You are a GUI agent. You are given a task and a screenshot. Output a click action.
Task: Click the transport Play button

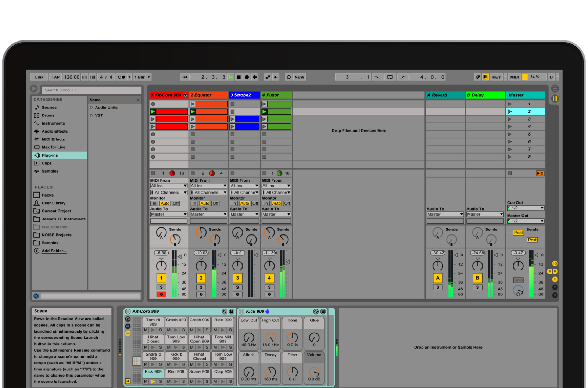pos(231,77)
